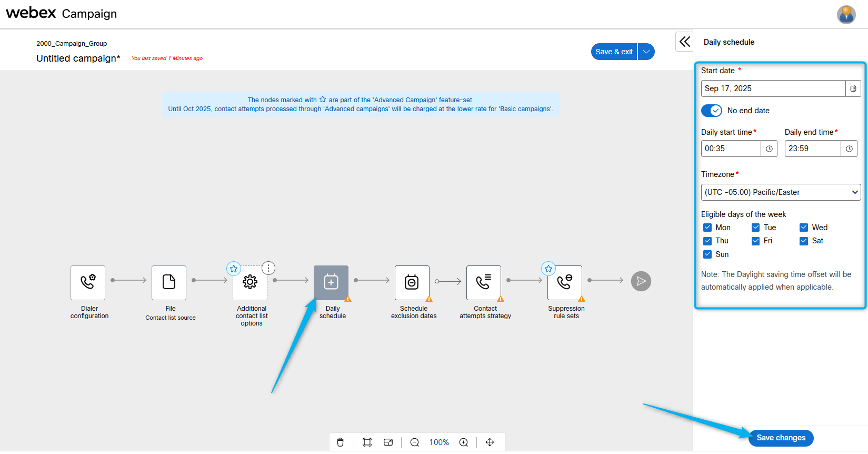
Task: Uncheck the Sun checkbox
Action: click(707, 254)
